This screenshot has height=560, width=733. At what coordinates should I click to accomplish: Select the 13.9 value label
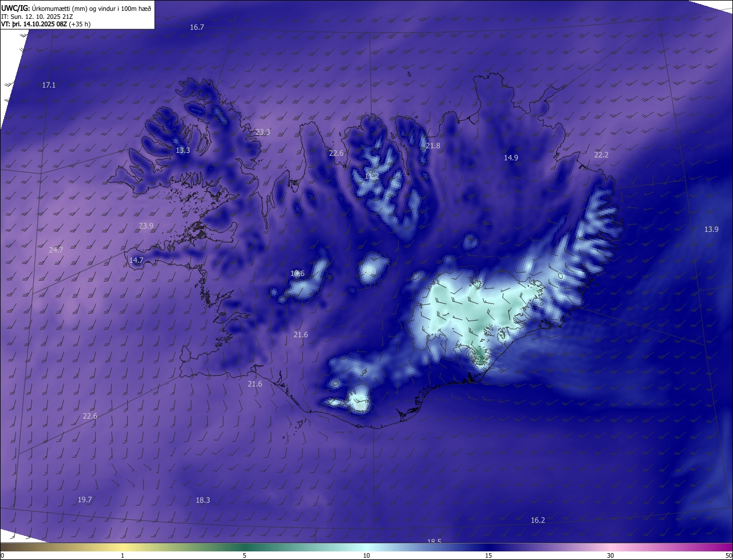point(711,230)
